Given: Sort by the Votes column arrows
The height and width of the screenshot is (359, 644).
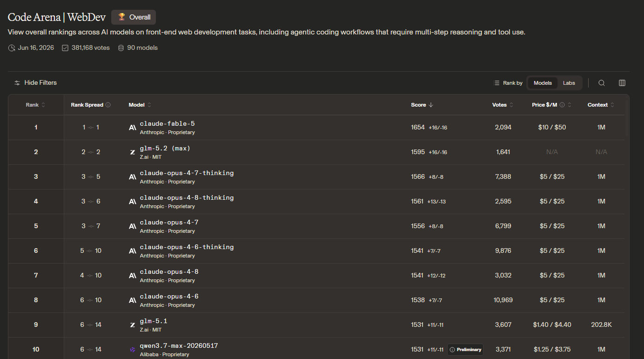Looking at the screenshot, I should click(x=511, y=105).
